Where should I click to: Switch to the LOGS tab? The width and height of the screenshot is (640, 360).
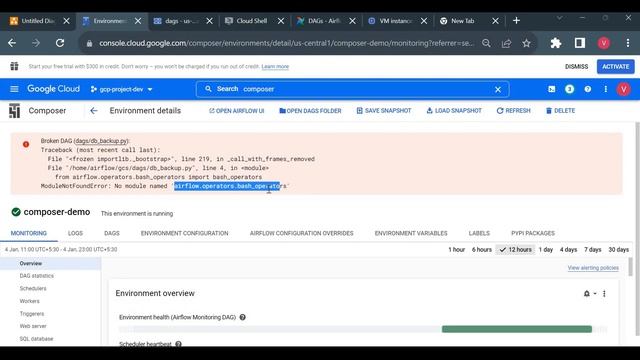[75, 233]
